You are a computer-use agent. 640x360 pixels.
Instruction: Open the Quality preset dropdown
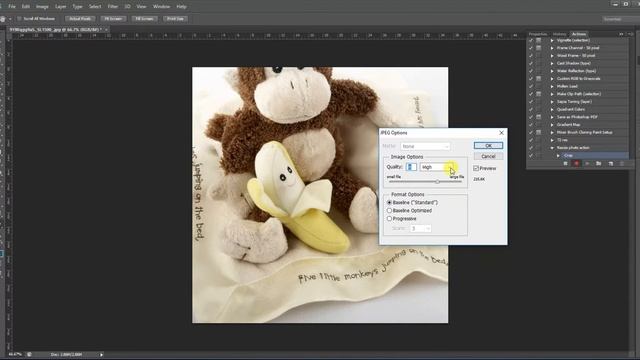[x=438, y=167]
